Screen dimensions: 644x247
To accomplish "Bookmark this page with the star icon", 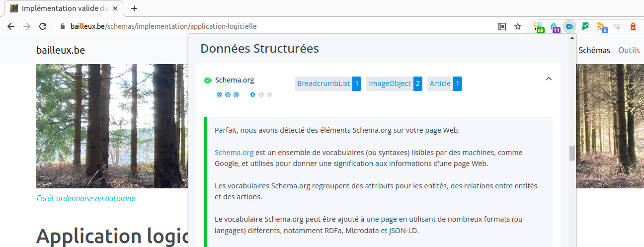I will point(518,26).
